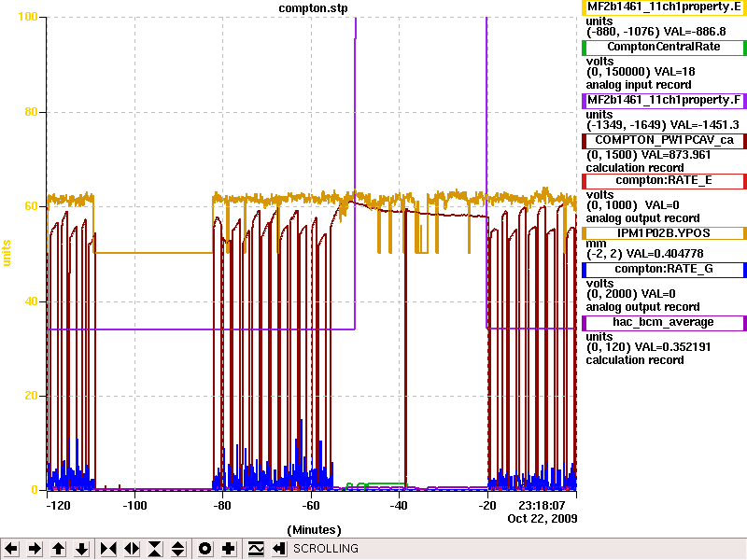Click the circle auto-scale icon

(204, 549)
